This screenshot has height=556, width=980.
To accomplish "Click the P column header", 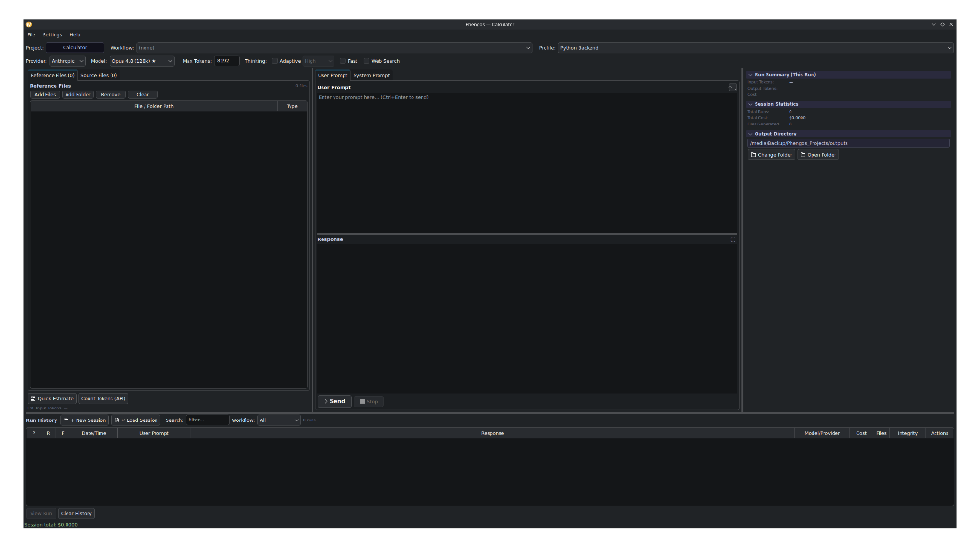I will tap(33, 433).
